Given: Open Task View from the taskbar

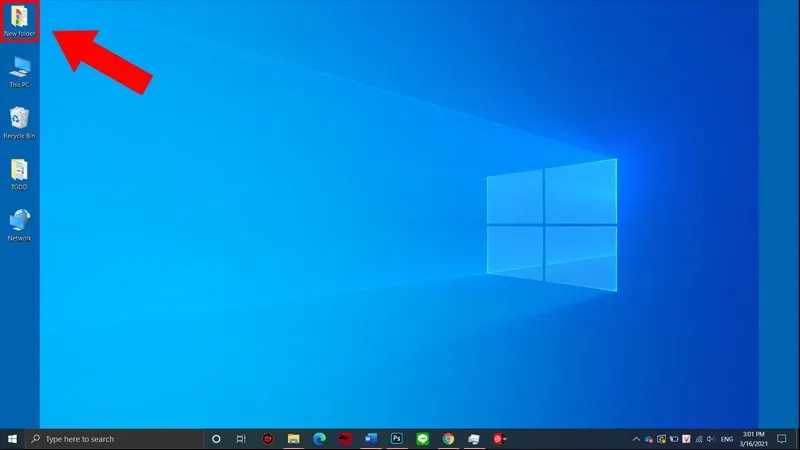Looking at the screenshot, I should [x=241, y=439].
